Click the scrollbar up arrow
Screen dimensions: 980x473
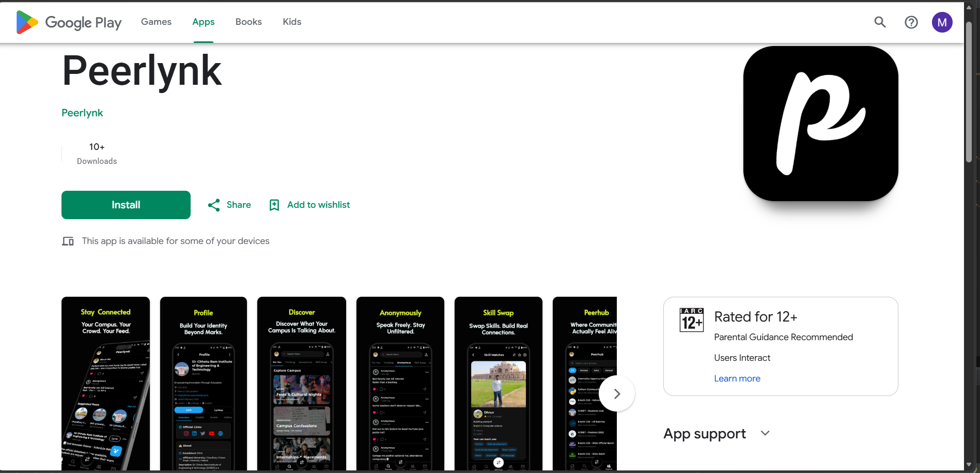[969, 9]
